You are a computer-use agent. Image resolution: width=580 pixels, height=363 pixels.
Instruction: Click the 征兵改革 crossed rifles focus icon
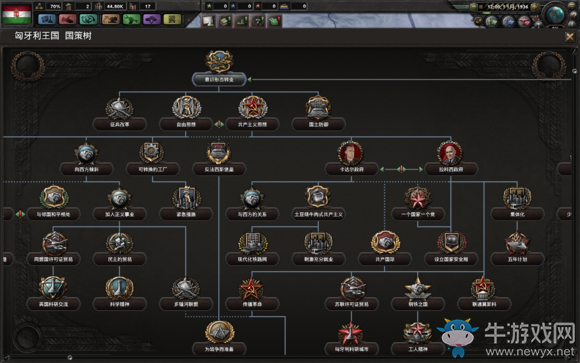pos(119,108)
